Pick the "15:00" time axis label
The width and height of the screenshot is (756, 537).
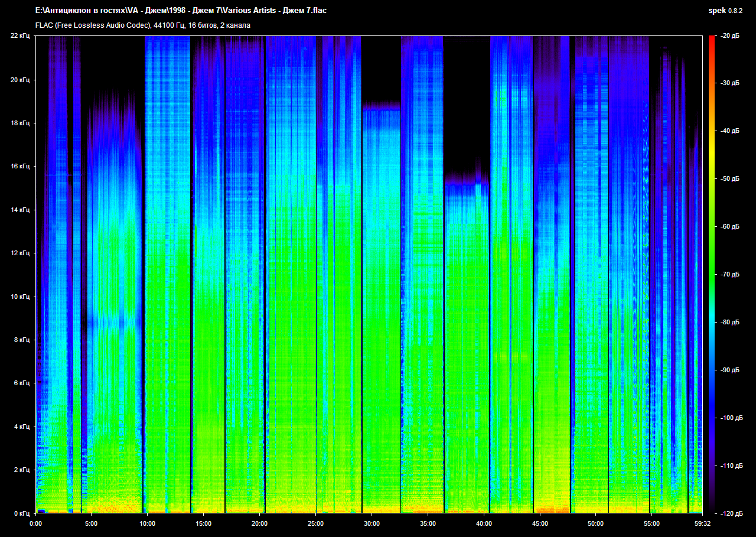(x=203, y=523)
